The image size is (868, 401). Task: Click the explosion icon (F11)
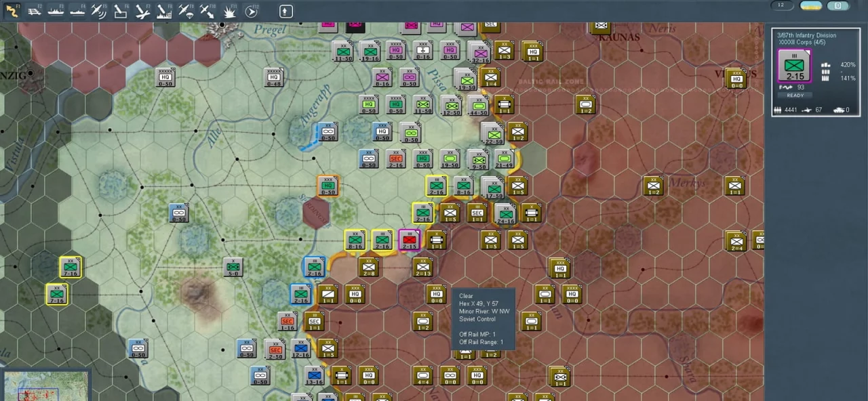[229, 10]
